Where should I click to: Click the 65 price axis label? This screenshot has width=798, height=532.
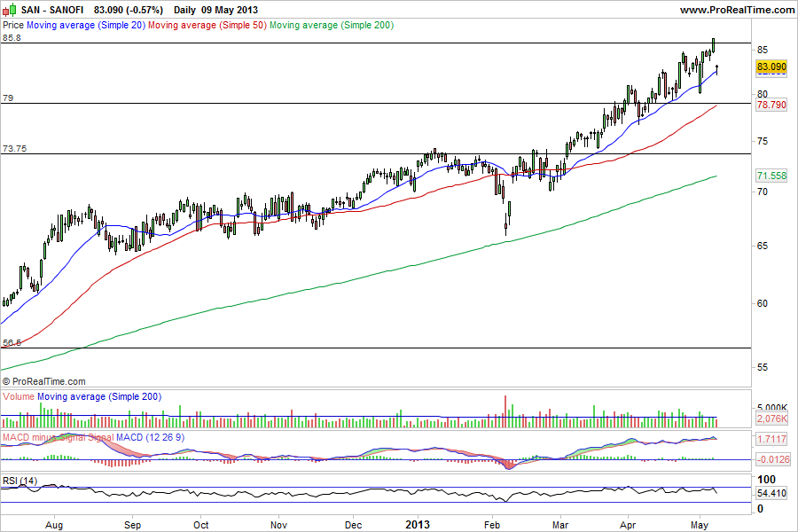(763, 246)
